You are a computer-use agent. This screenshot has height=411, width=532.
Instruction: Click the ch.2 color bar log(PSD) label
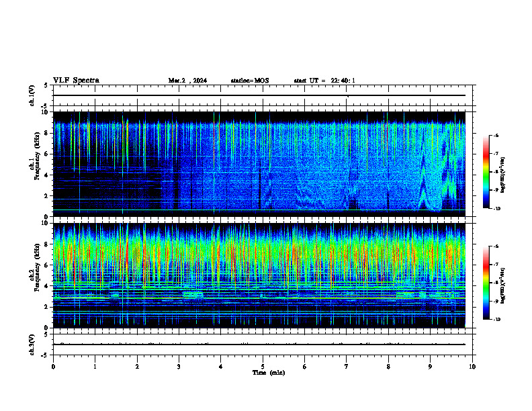503,285
